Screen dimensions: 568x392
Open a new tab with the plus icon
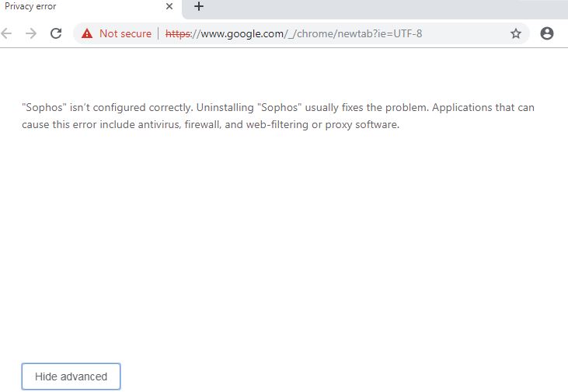tap(198, 6)
